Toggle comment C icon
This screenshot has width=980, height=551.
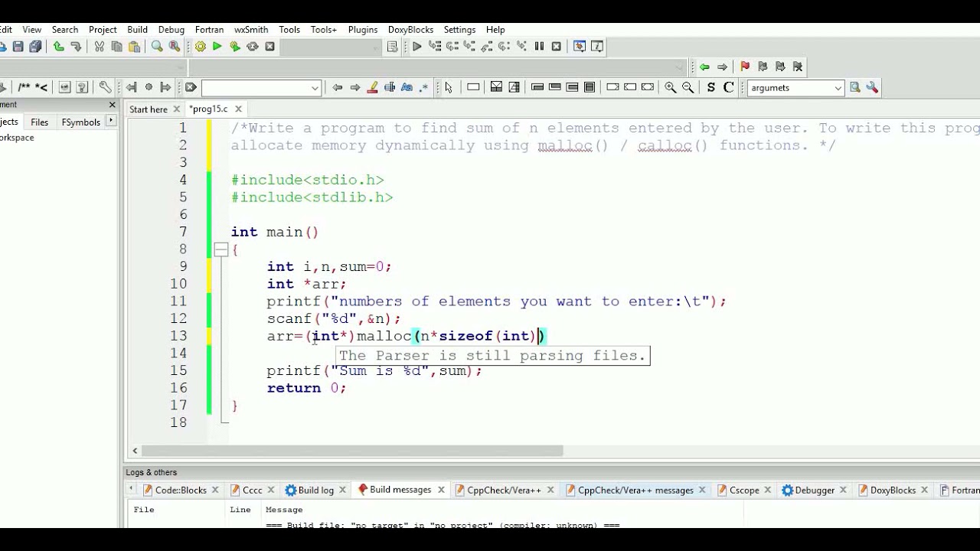coord(728,87)
